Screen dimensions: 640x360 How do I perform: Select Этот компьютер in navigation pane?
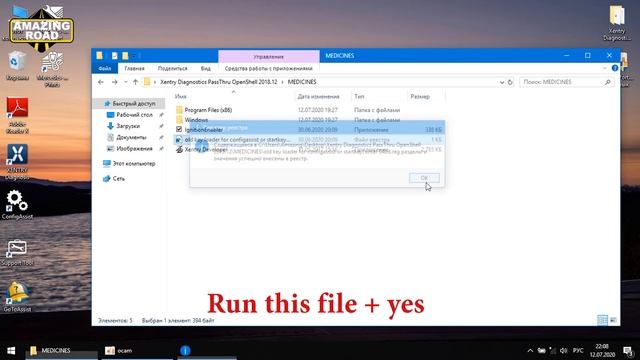(x=129, y=163)
